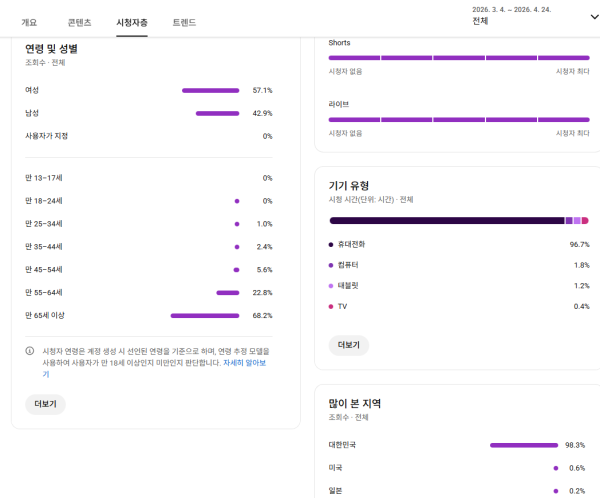The width and height of the screenshot is (600, 498).
Task: Click the 태블릿 legend dot
Action: 331,286
